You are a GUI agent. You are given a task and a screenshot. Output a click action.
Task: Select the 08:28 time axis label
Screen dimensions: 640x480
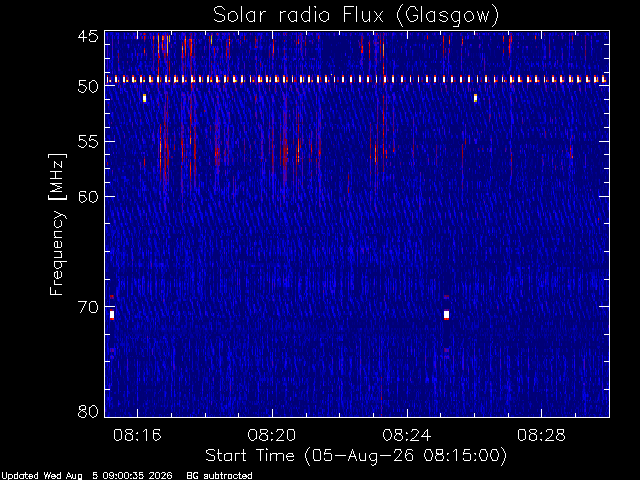(x=541, y=435)
